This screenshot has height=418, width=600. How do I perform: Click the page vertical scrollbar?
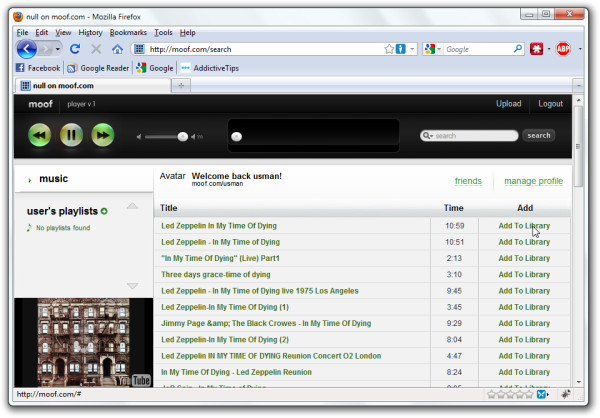[x=578, y=146]
